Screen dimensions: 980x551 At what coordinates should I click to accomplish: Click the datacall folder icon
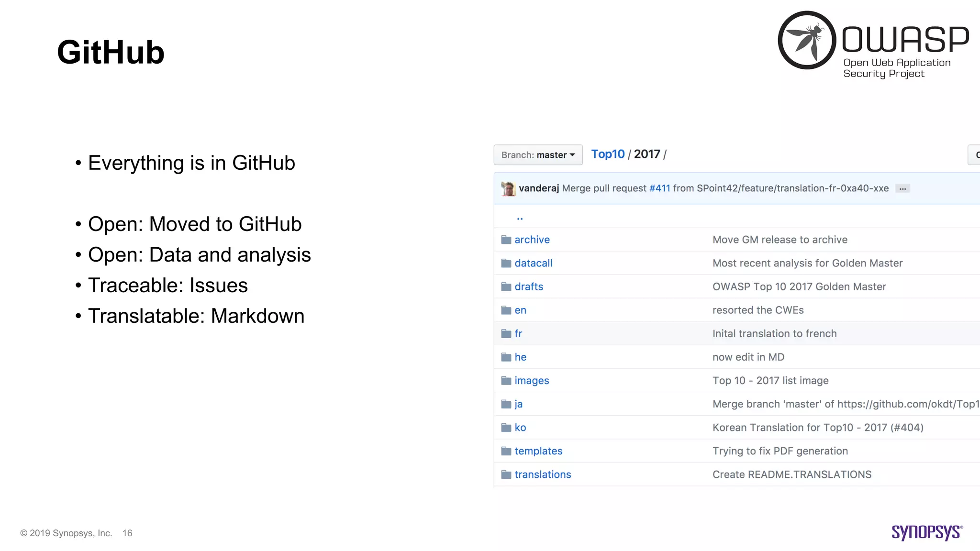pos(506,263)
